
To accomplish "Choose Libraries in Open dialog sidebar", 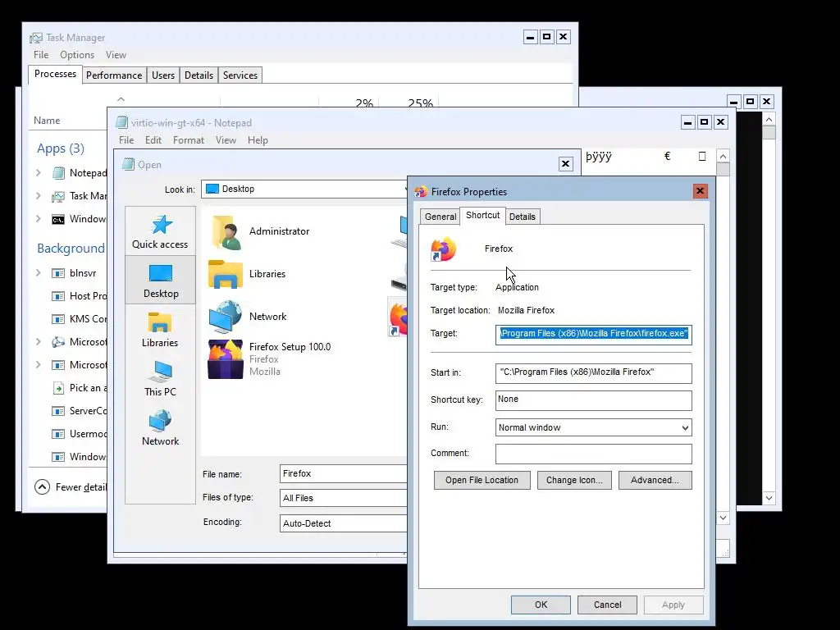I will (160, 330).
